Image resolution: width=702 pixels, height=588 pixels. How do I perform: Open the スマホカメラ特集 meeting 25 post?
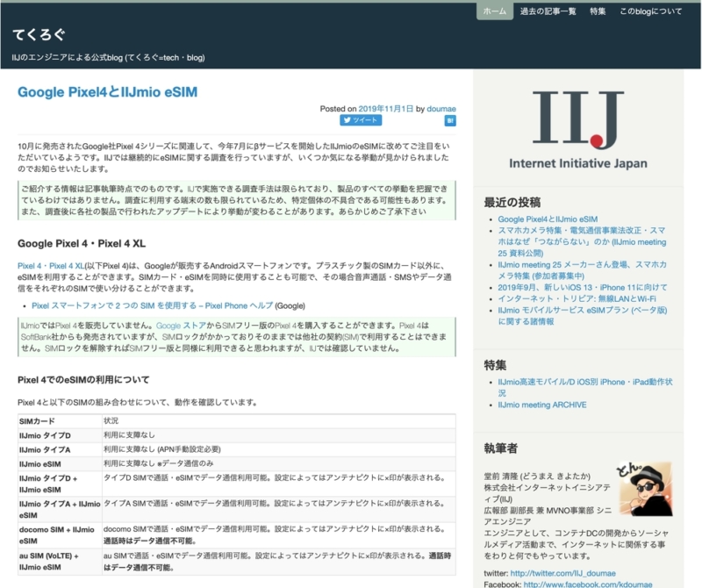click(582, 241)
